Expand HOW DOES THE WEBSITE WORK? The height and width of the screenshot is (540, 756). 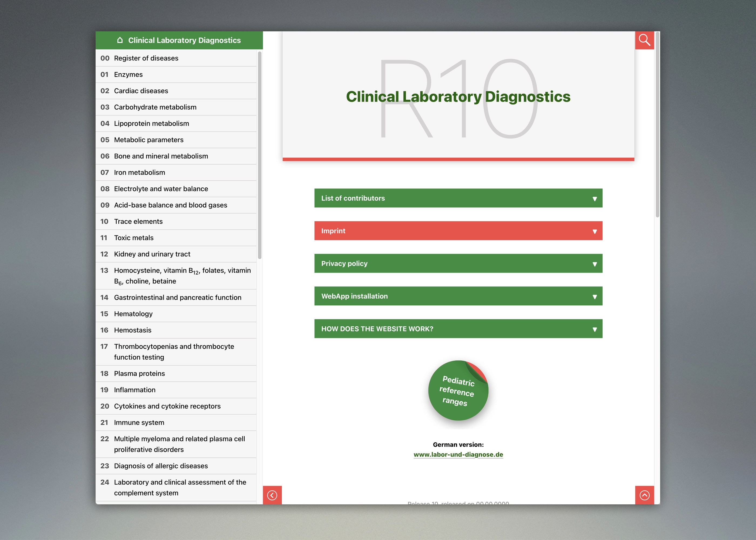pyautogui.click(x=458, y=329)
